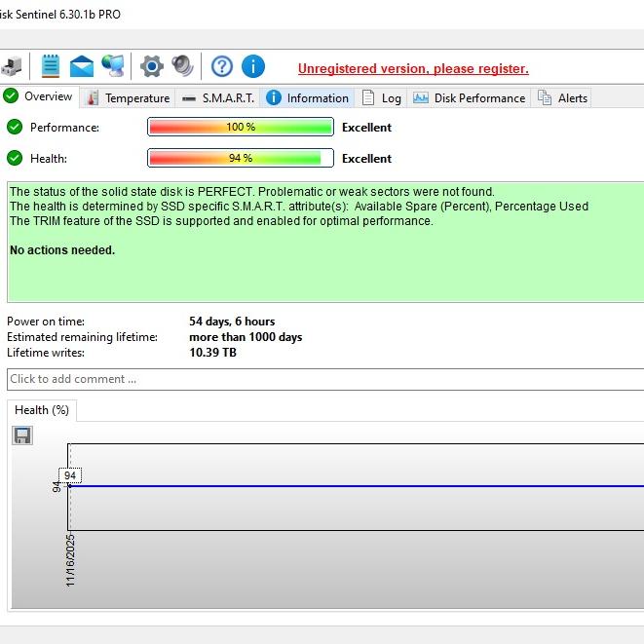Open the S.M.A.R.T. tab

[x=218, y=97]
